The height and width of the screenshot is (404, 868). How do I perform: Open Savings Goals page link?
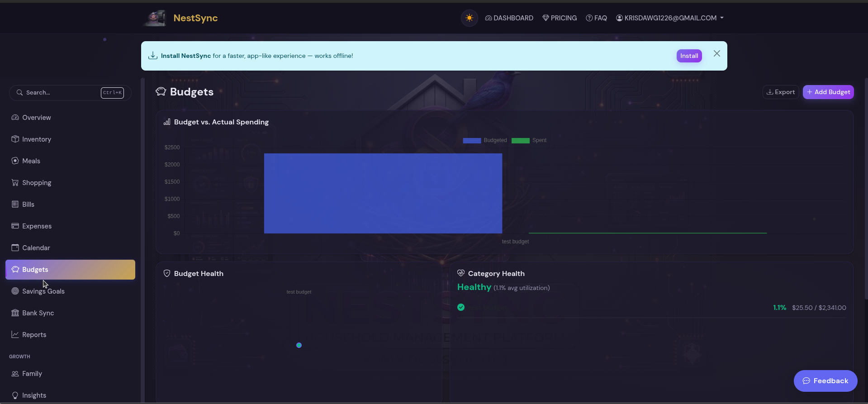tap(70, 291)
